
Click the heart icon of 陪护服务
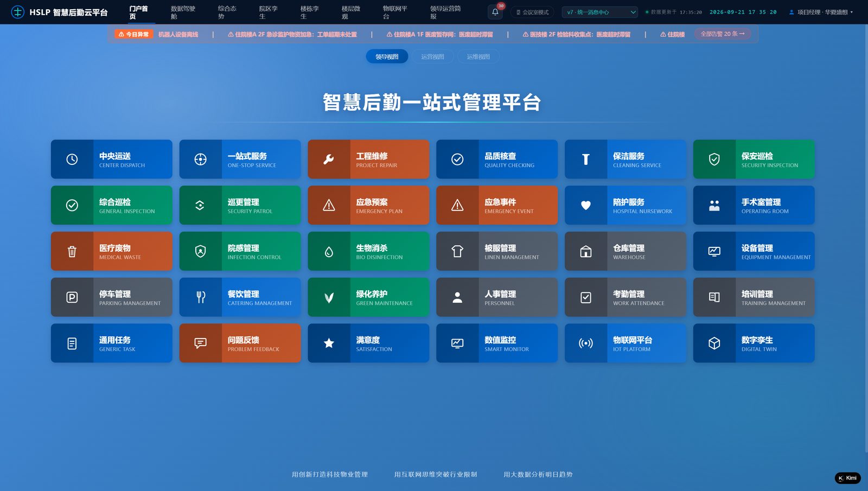586,205
